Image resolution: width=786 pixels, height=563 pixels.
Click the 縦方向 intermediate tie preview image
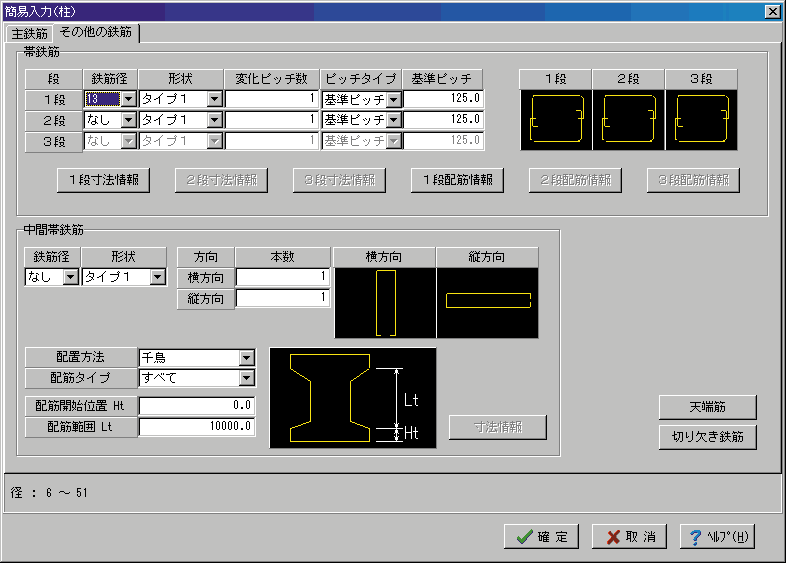pos(487,302)
